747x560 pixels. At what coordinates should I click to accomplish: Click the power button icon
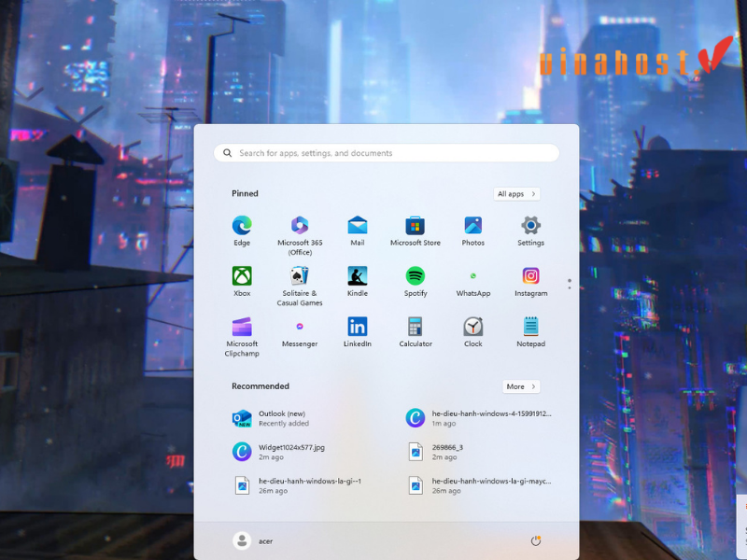tap(535, 541)
